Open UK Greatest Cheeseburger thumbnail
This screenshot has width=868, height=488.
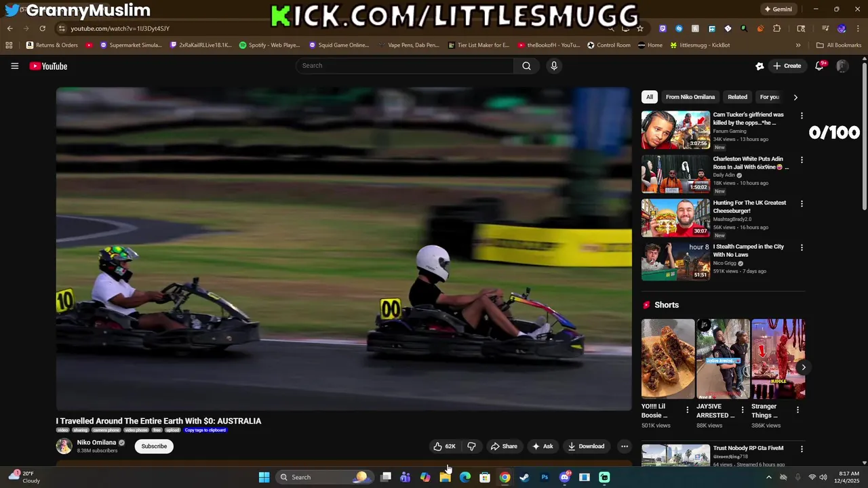[675, 218]
